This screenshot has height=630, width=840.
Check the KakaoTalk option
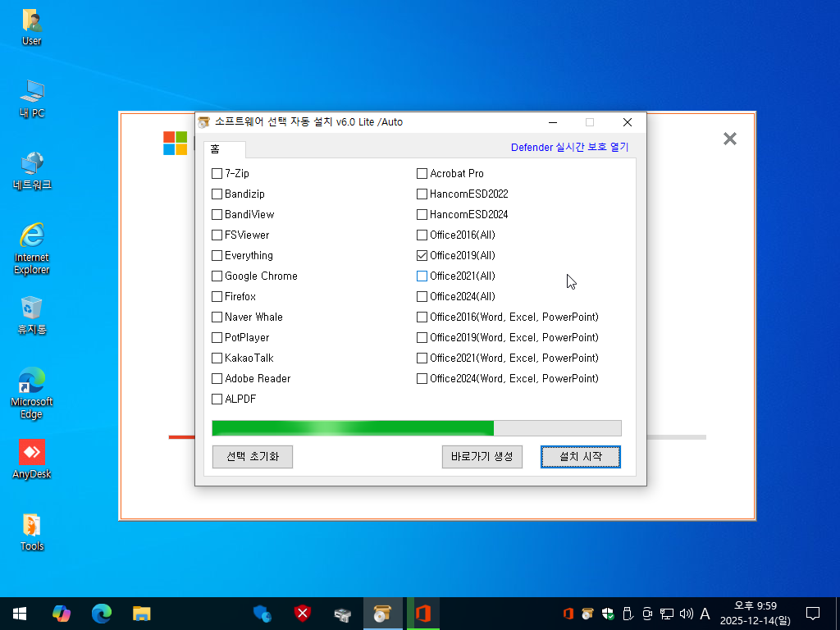(x=217, y=358)
